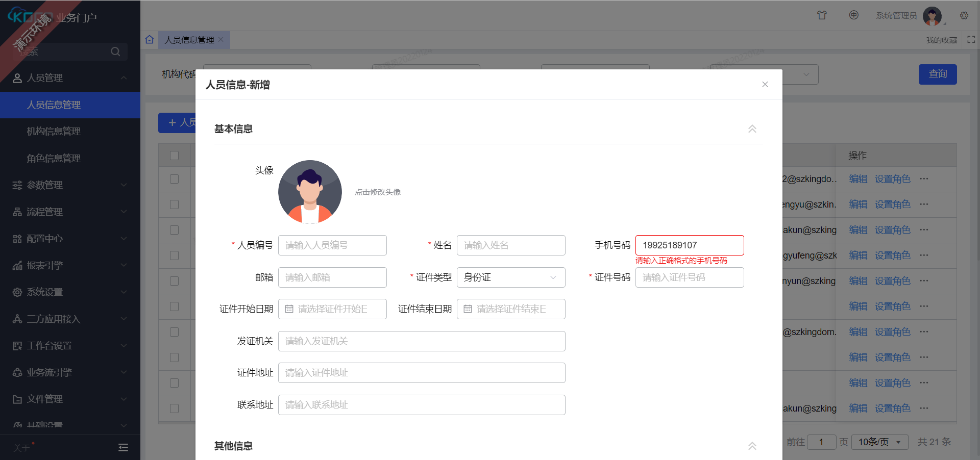Tick the first table row checkbox
The image size is (980, 460).
(x=174, y=179)
